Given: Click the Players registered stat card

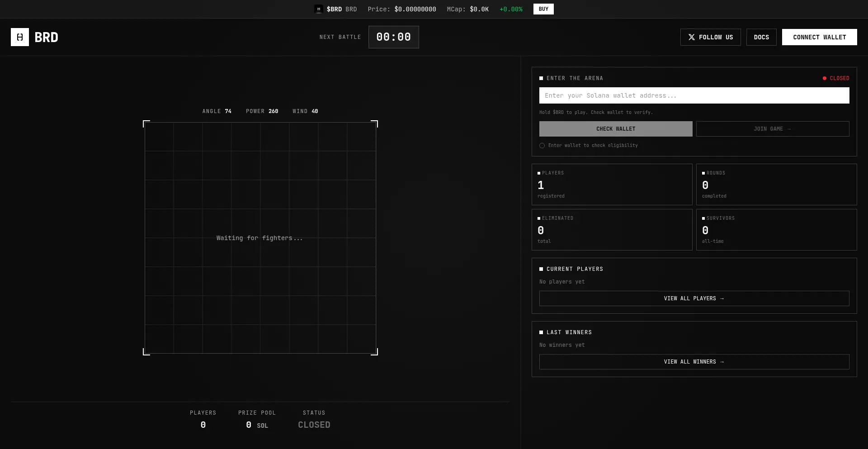Looking at the screenshot, I should click(612, 184).
